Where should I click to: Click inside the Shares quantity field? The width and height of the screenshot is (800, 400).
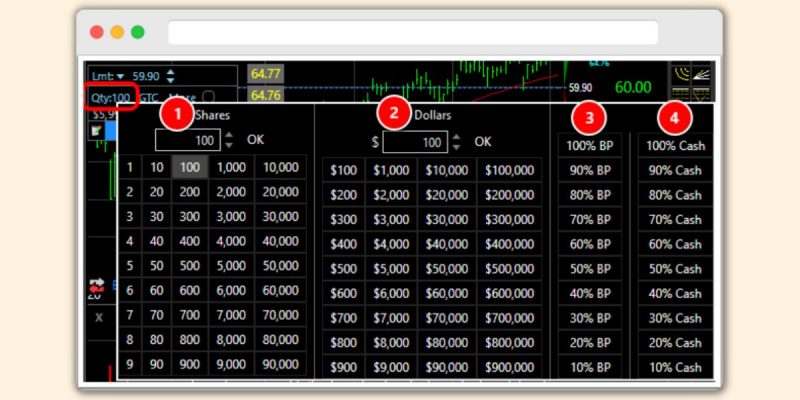tap(188, 140)
